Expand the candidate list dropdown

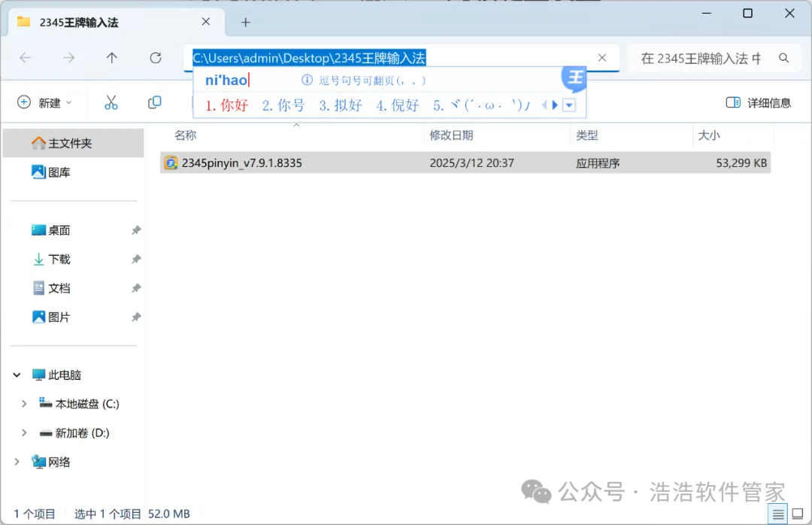coord(568,105)
